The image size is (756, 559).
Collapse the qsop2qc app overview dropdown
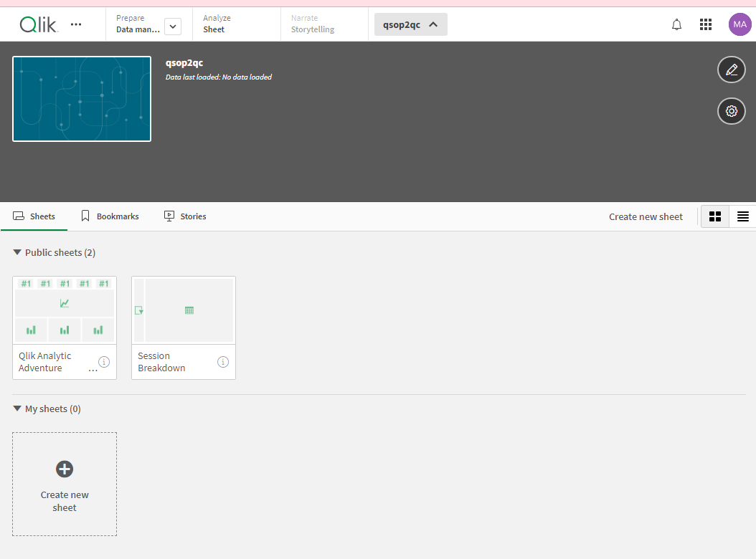[411, 24]
